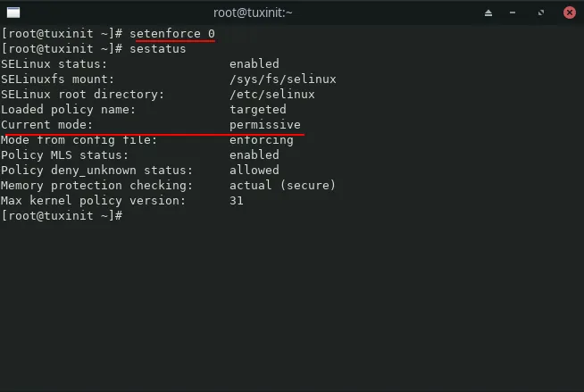
Task: Click the kernel policy version 31
Action: 236,201
